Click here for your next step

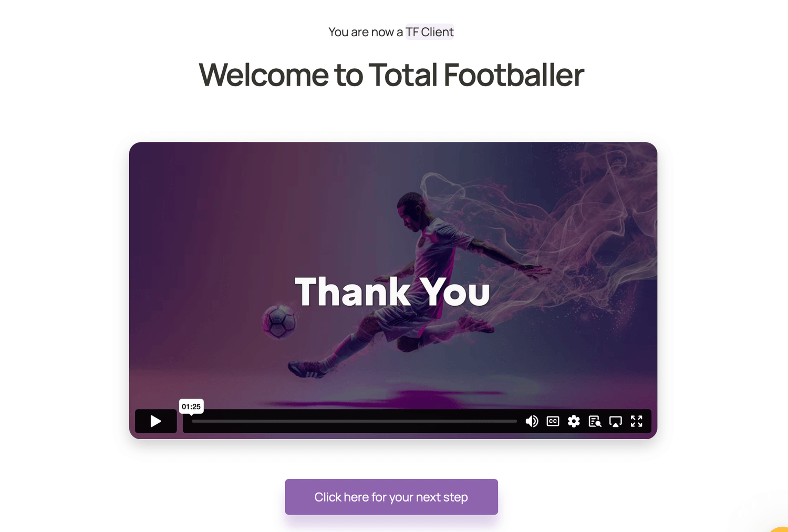pyautogui.click(x=391, y=497)
